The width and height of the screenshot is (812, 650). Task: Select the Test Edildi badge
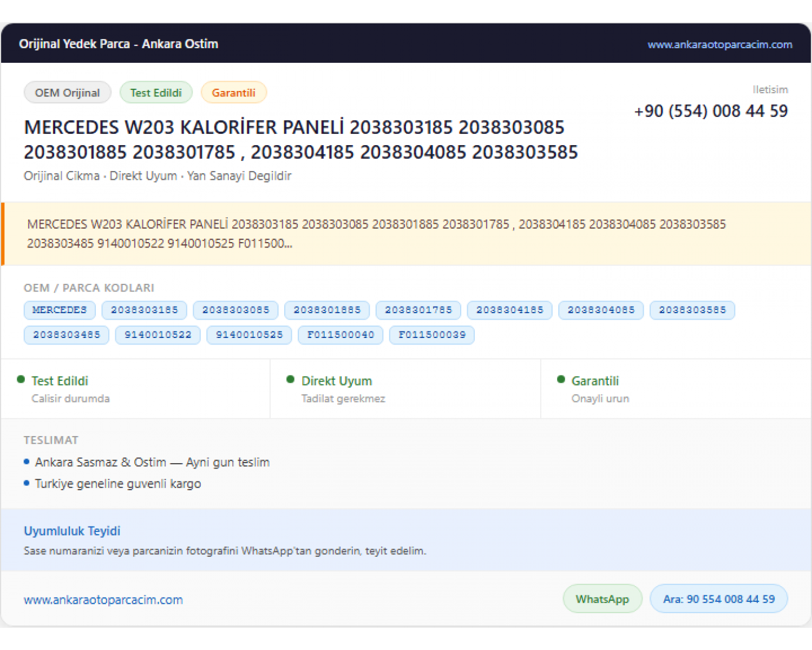pyautogui.click(x=156, y=92)
